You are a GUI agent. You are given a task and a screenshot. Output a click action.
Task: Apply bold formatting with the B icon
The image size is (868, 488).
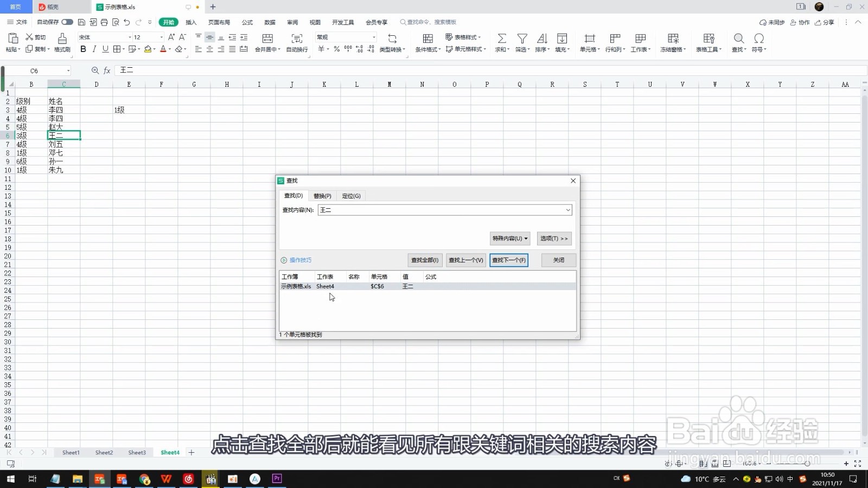(x=83, y=49)
